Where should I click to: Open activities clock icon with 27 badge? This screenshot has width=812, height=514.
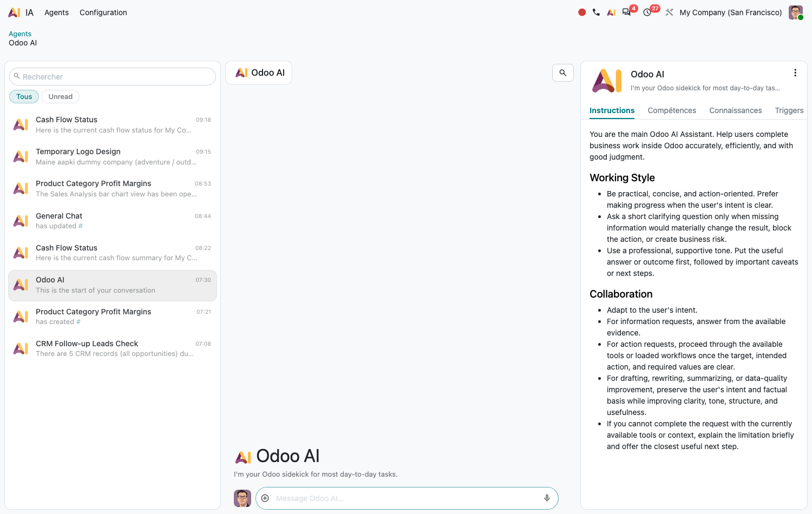click(647, 12)
